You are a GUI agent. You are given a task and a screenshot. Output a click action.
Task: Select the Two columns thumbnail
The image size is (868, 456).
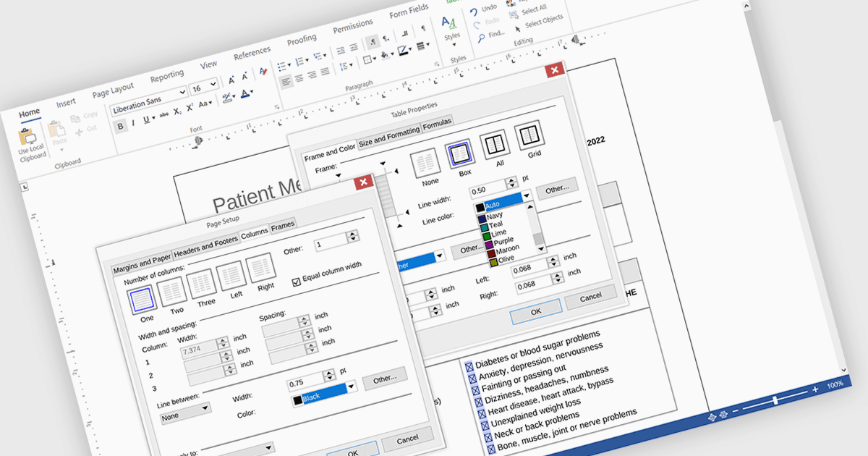point(174,293)
